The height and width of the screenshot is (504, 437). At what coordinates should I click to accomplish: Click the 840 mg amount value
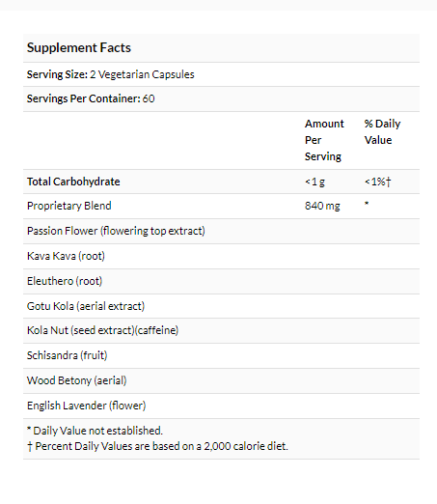[322, 206]
